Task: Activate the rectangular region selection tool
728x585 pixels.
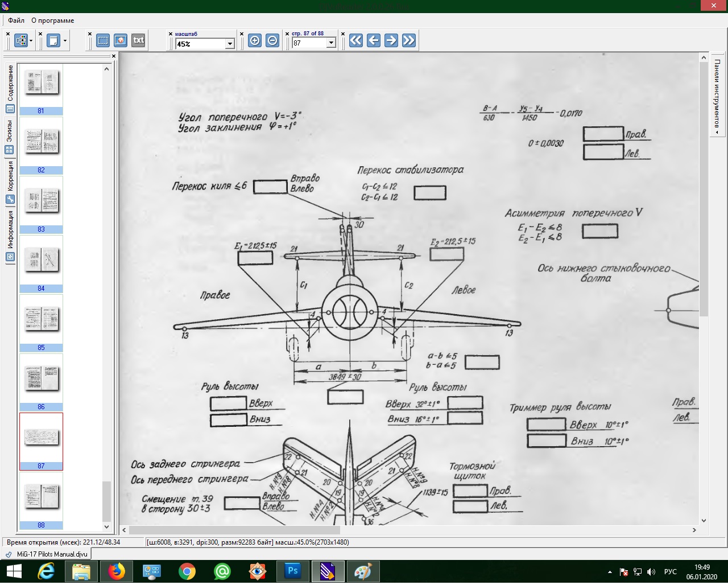Action: pyautogui.click(x=103, y=40)
